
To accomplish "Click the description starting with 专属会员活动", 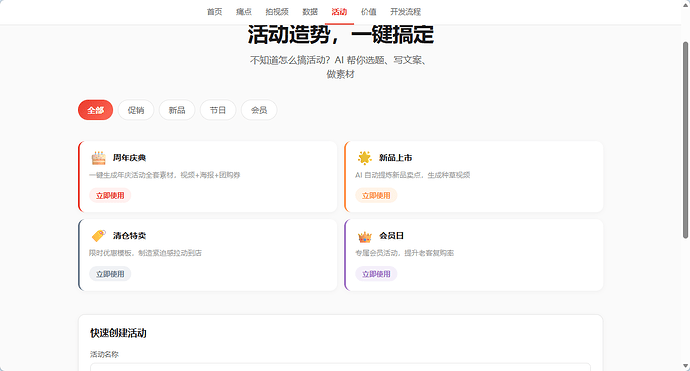I will pyautogui.click(x=404, y=253).
